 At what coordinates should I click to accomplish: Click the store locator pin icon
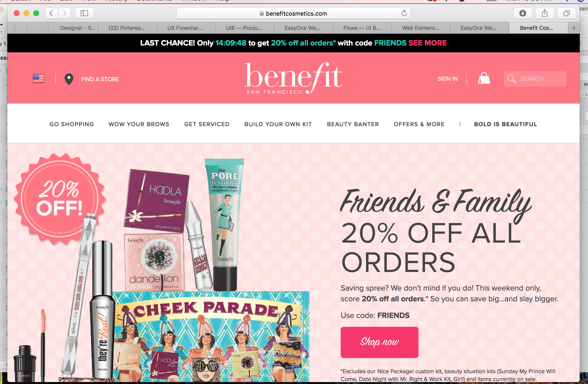69,79
